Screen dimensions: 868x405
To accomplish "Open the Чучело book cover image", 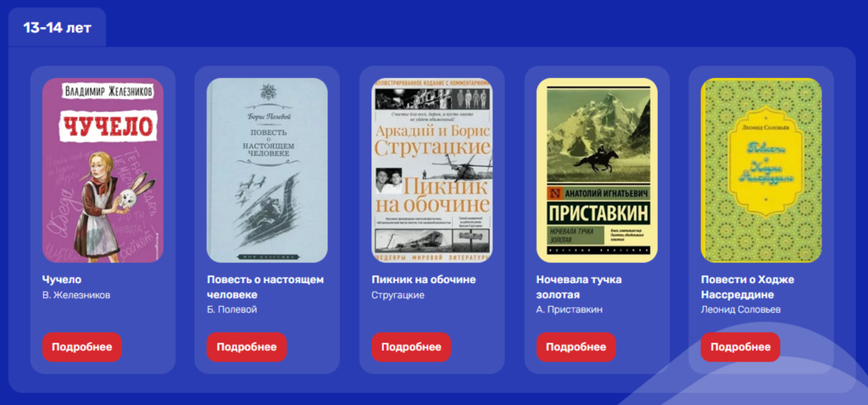I will tap(103, 169).
